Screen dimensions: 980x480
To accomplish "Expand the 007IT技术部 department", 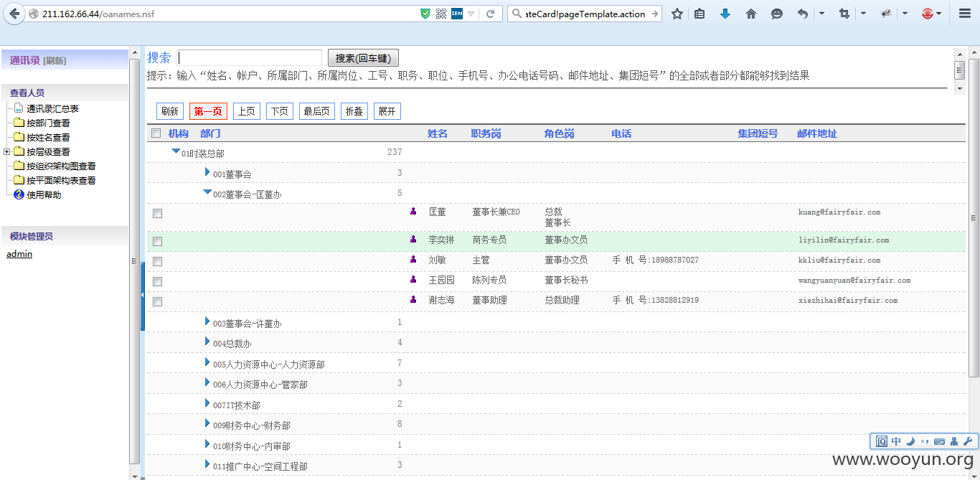I will (x=207, y=403).
